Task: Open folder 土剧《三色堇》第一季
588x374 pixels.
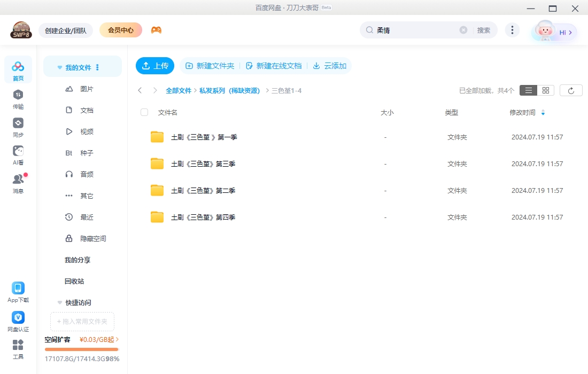Action: (x=206, y=137)
